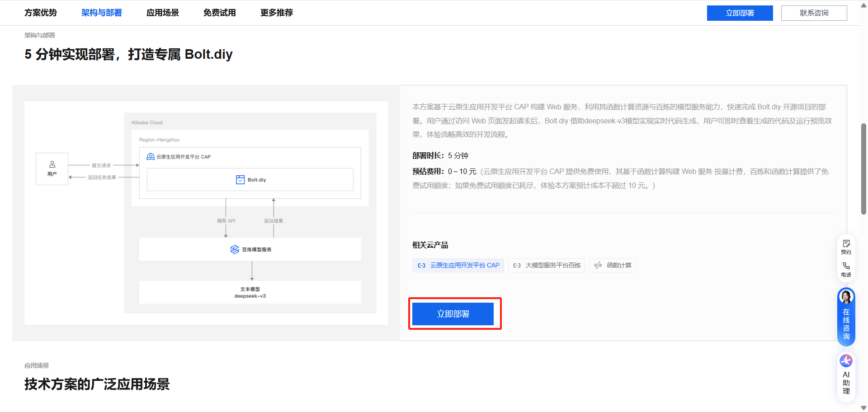Switch to the 应用场景 tab
This screenshot has width=868, height=412.
pyautogui.click(x=163, y=13)
